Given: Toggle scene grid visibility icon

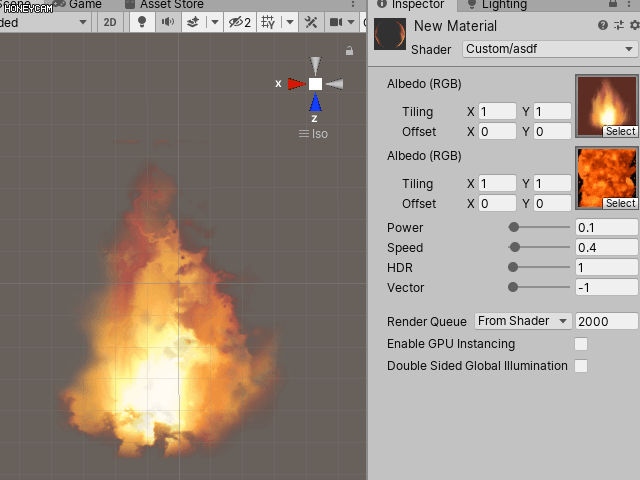Looking at the screenshot, I should coord(268,22).
